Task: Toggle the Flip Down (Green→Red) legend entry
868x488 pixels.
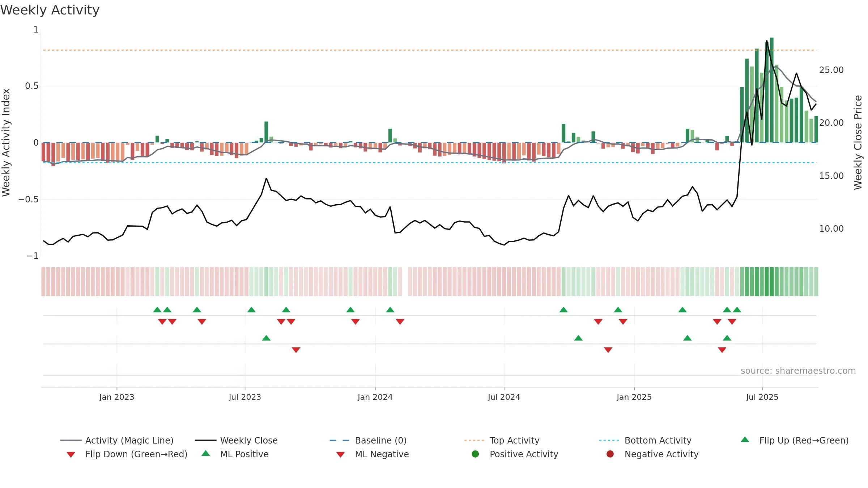Action: (x=127, y=454)
